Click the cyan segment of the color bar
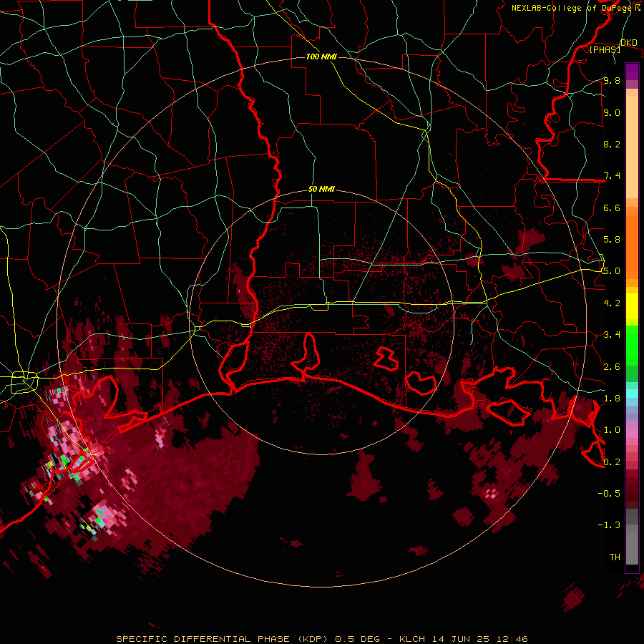644x644 pixels. pos(632,394)
